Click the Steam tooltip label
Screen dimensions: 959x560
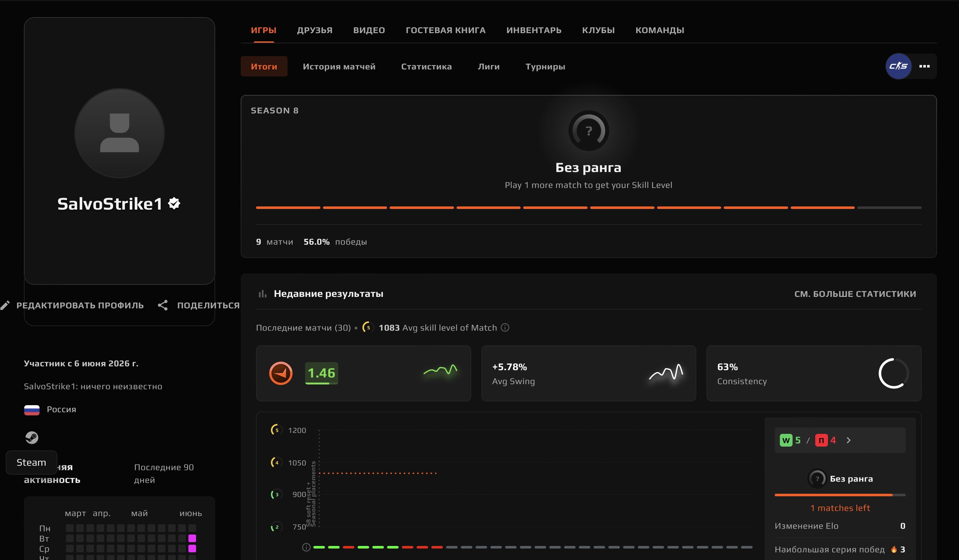[31, 463]
